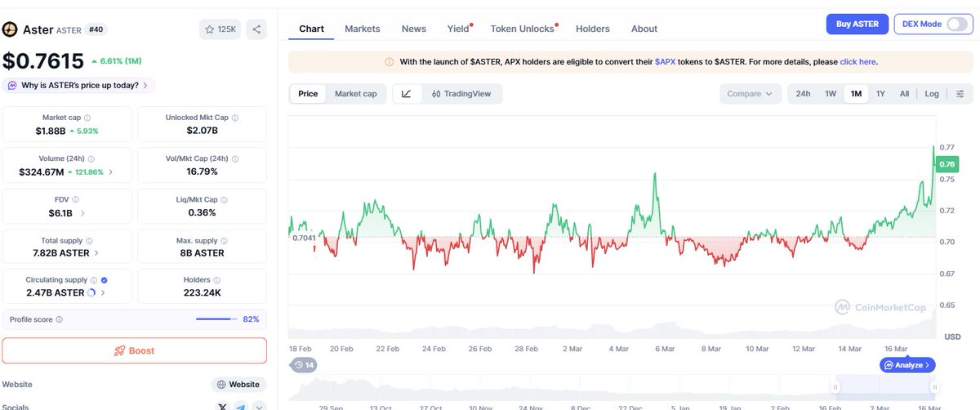Viewport: 980px width, 410px height.
Task: Expand Total supply details chevron
Action: click(96, 253)
